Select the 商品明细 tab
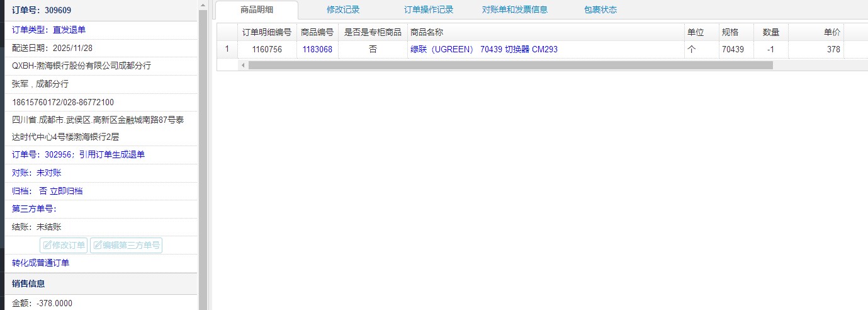 coord(257,9)
